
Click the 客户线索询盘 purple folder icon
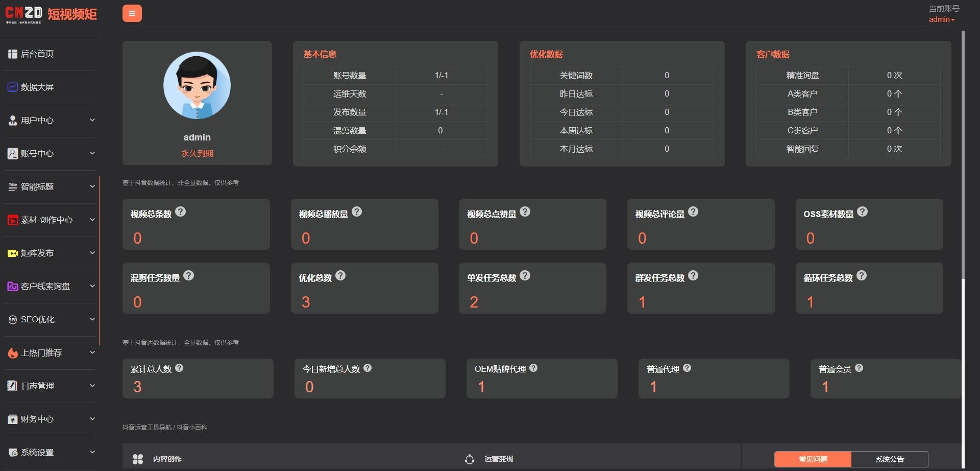click(x=13, y=287)
